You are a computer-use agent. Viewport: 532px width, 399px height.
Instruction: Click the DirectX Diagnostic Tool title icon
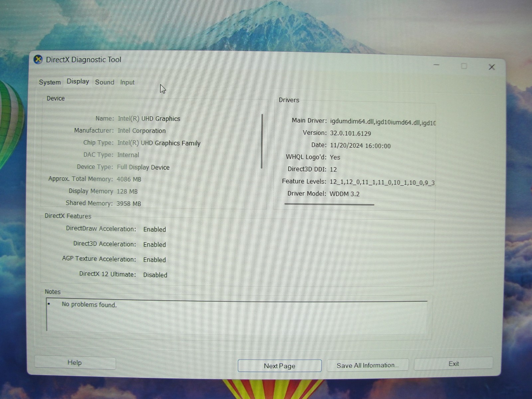(x=38, y=60)
